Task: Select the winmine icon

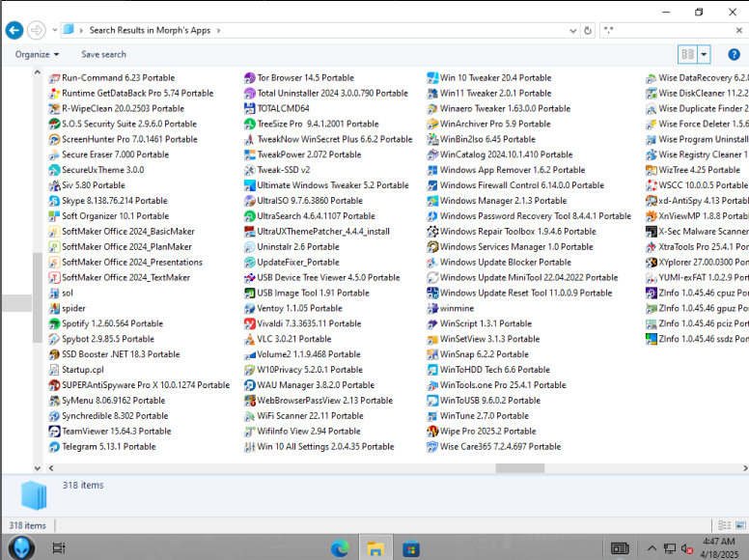Action: tap(432, 308)
